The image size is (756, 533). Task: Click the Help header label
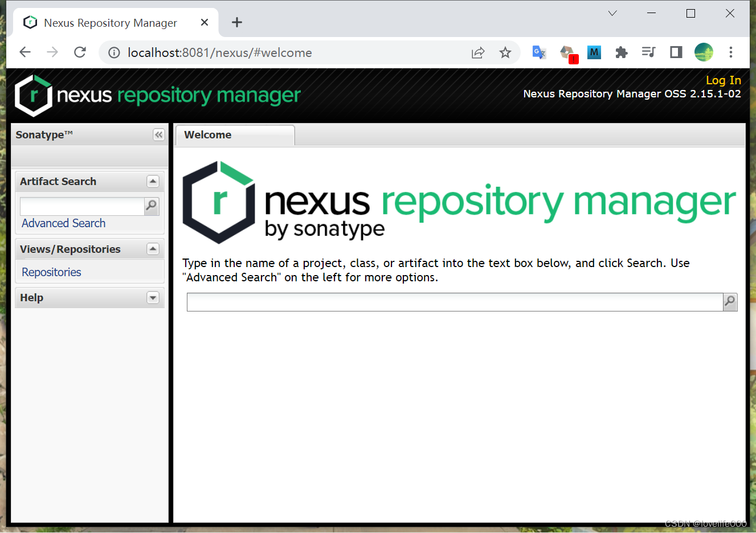[x=31, y=298]
